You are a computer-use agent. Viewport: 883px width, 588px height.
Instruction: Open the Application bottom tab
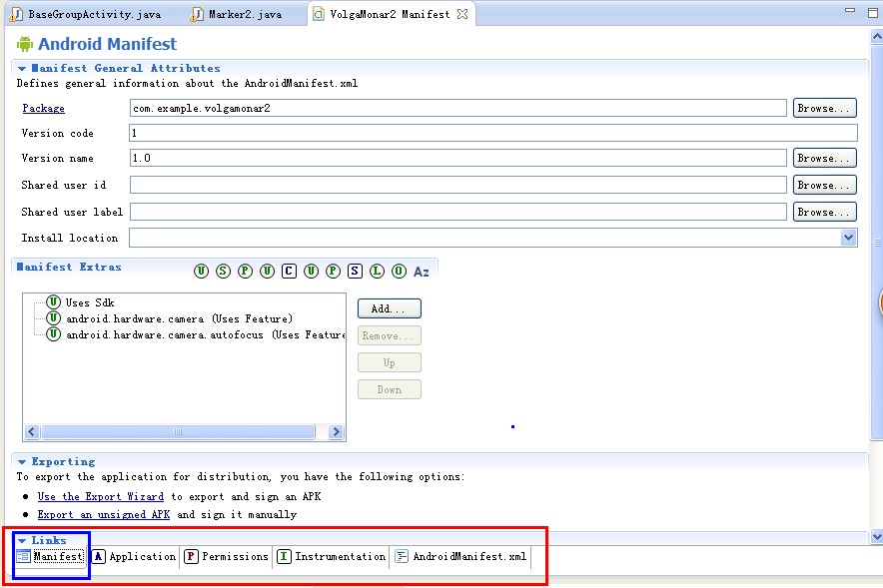click(135, 556)
